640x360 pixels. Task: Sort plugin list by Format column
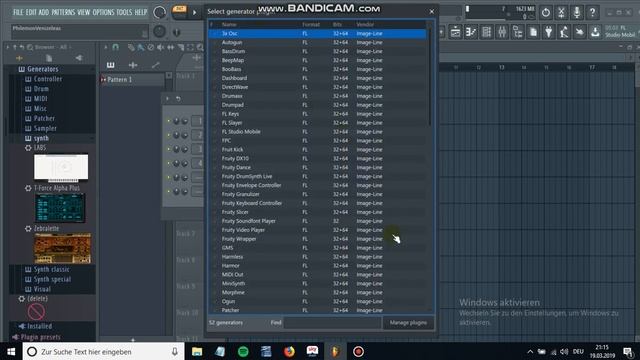coord(311,24)
